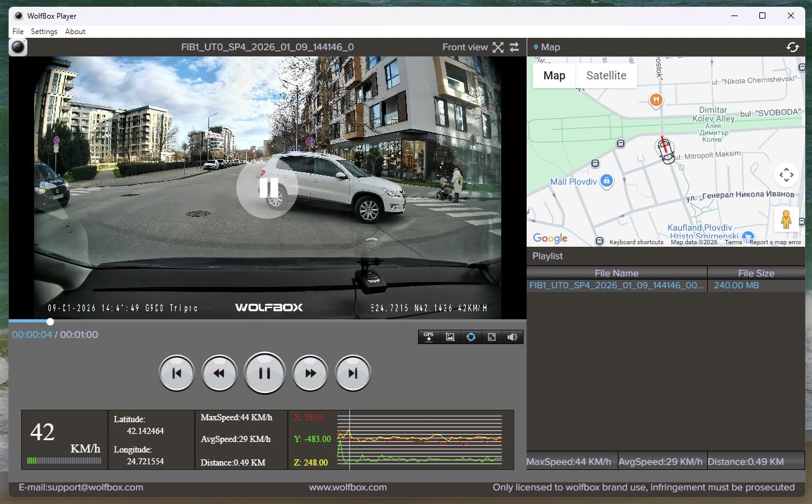Refresh the map with the circular arrows icon

(792, 47)
